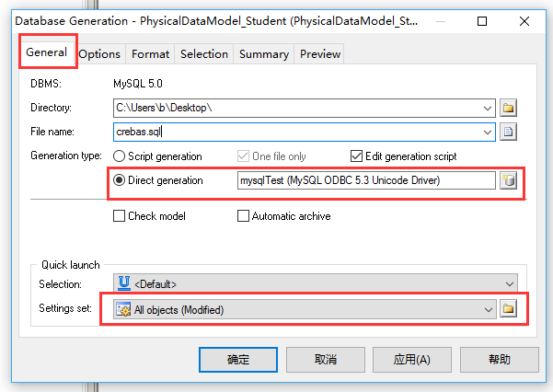Click the 确定 confirm button

[x=238, y=360]
